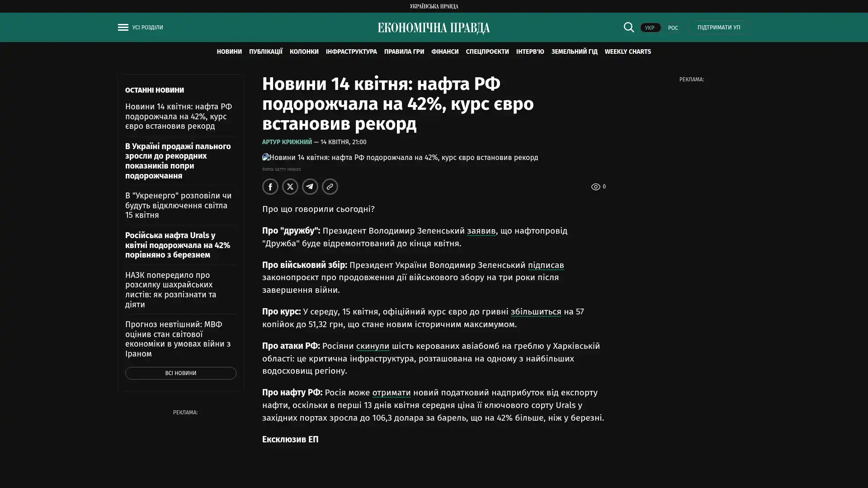Click the Економічна правда logo

(434, 28)
